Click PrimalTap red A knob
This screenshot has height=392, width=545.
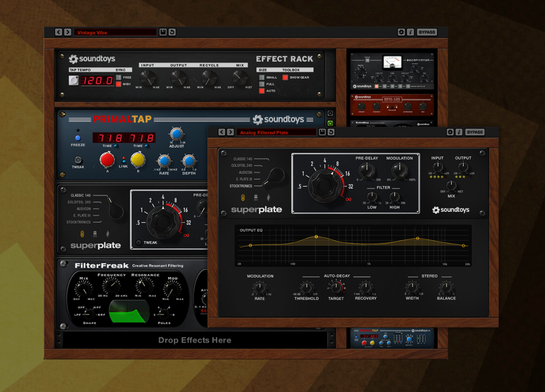tap(107, 159)
